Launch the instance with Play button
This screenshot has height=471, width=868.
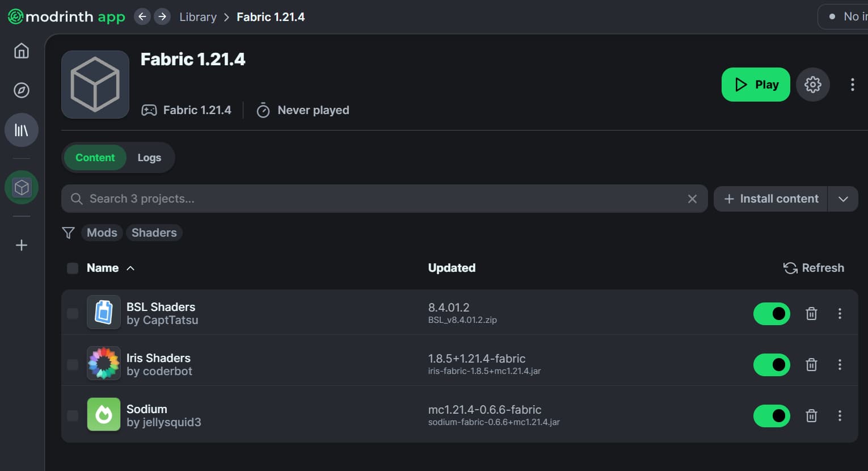point(756,85)
